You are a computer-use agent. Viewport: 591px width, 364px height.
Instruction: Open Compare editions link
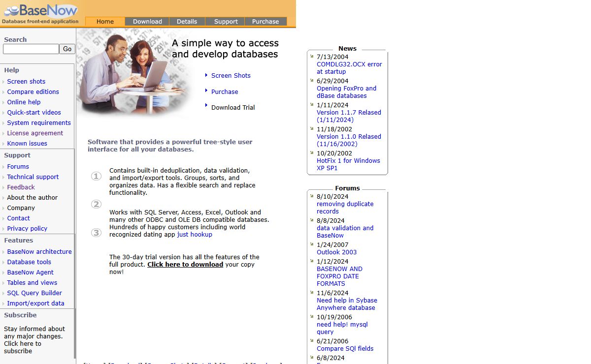(x=33, y=92)
